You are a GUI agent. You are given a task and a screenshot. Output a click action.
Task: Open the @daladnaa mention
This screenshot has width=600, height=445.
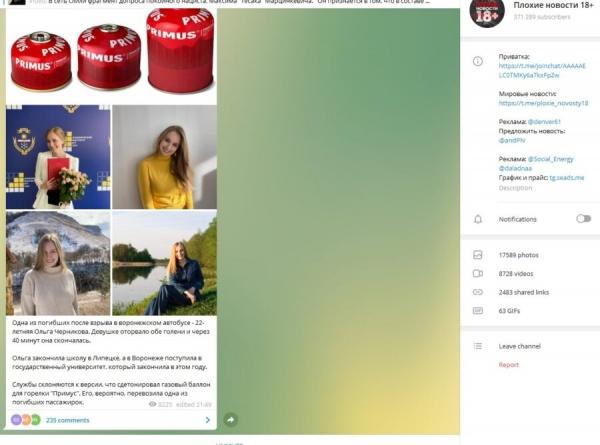515,168
